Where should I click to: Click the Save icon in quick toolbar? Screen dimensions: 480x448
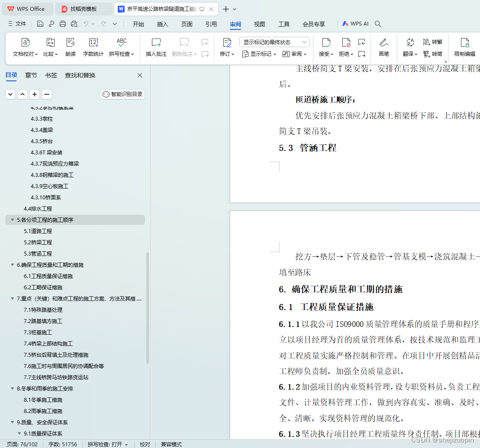pos(40,24)
